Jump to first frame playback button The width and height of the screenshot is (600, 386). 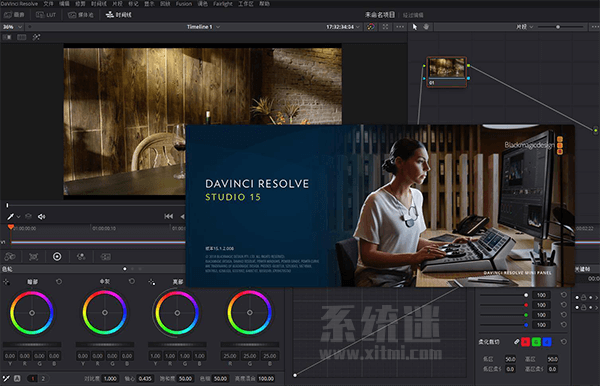pos(168,217)
